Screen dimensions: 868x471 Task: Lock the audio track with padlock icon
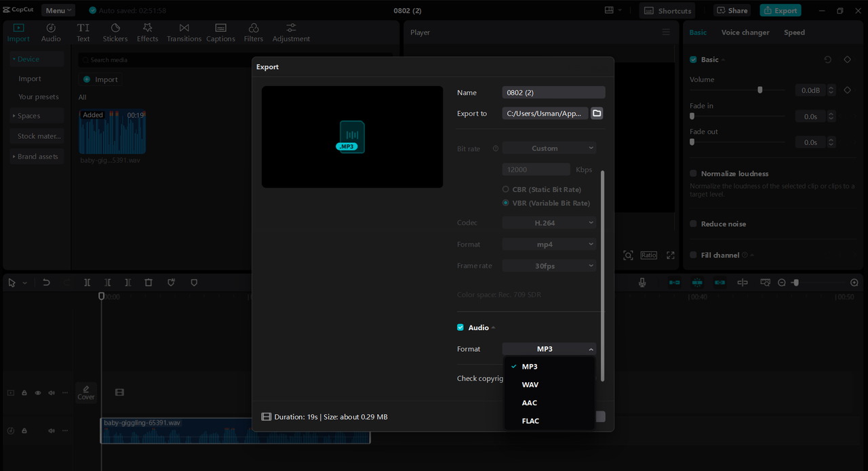24,430
